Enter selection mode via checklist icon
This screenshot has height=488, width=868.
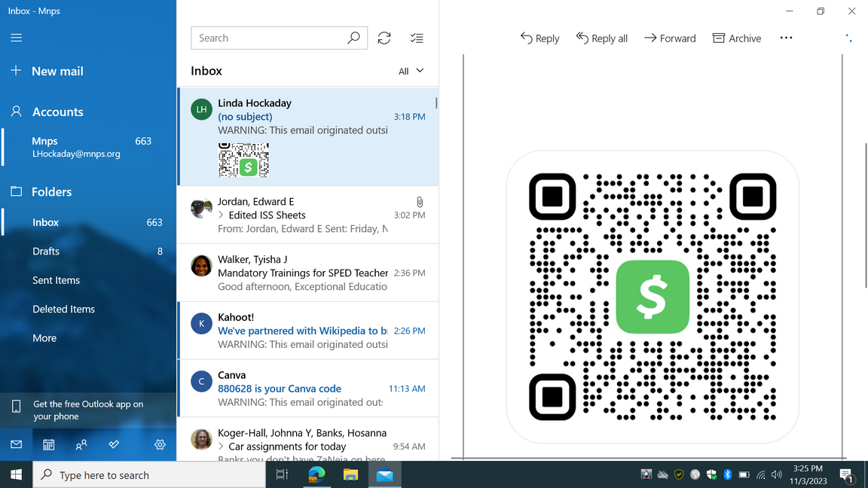pyautogui.click(x=417, y=38)
